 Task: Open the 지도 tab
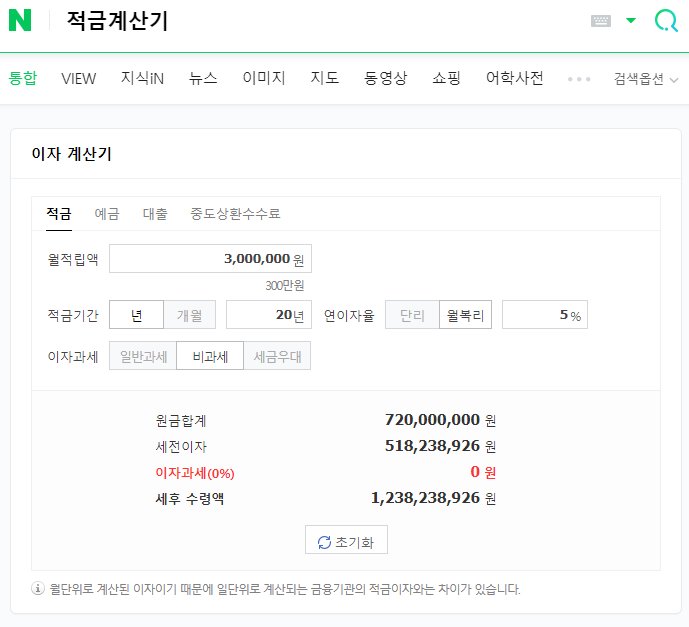[325, 78]
